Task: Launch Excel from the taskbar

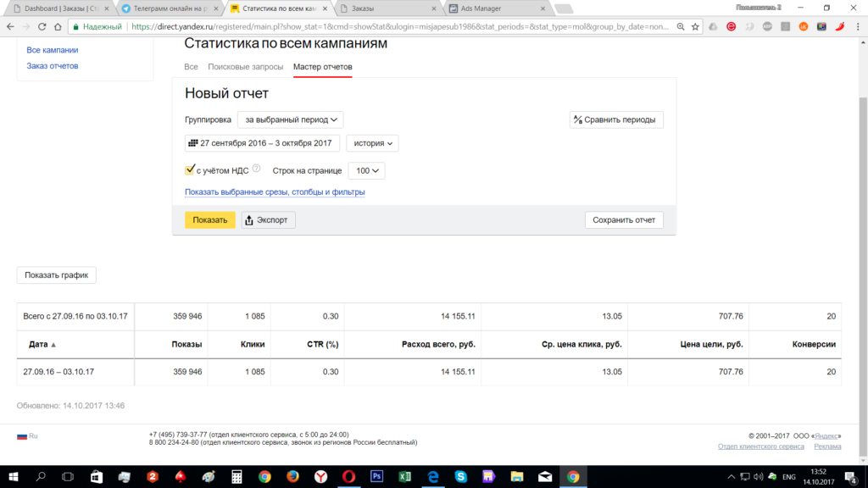Action: [x=404, y=476]
